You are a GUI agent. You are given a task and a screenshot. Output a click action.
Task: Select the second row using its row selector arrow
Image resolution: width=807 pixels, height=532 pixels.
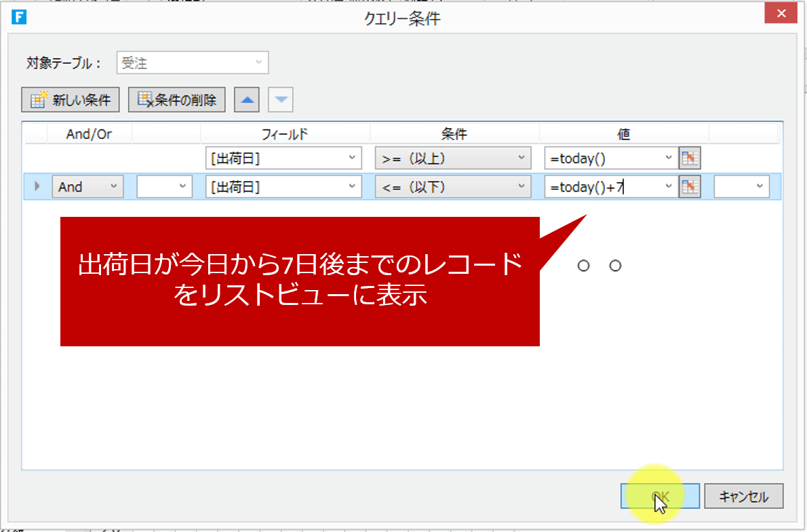point(37,186)
